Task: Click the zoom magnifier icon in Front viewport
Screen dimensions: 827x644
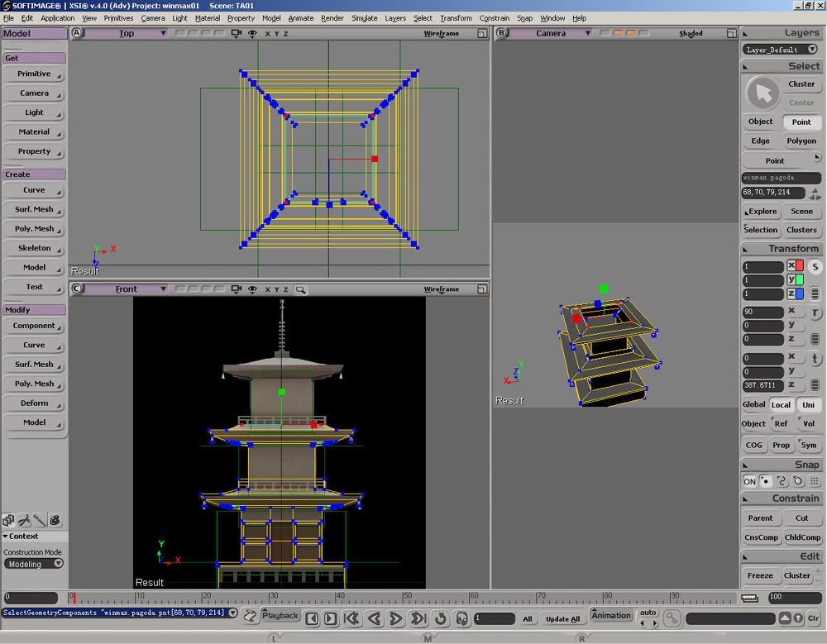Action: pyautogui.click(x=301, y=289)
